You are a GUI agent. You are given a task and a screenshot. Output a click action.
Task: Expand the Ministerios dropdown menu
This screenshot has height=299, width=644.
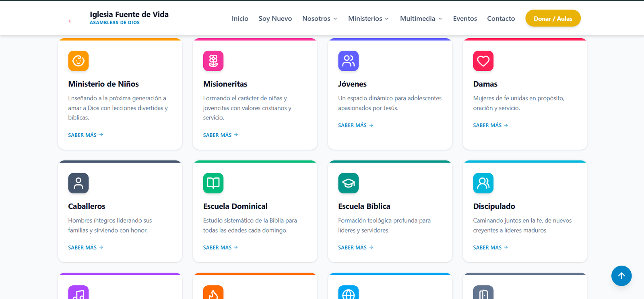[369, 19]
